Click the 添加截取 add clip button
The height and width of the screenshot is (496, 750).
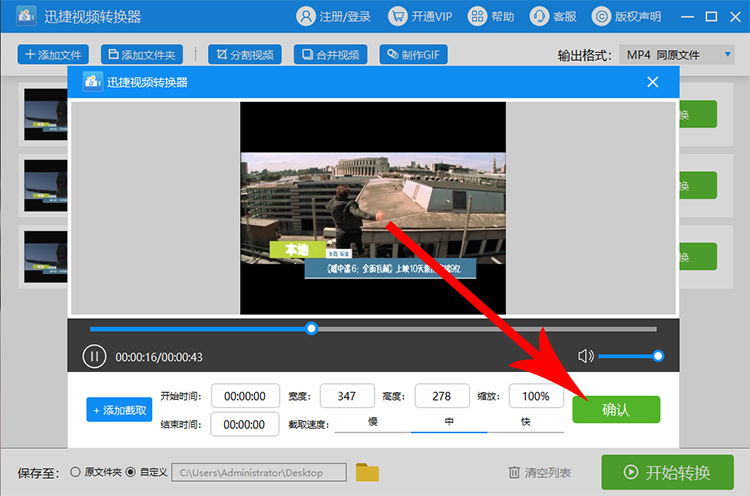click(119, 410)
